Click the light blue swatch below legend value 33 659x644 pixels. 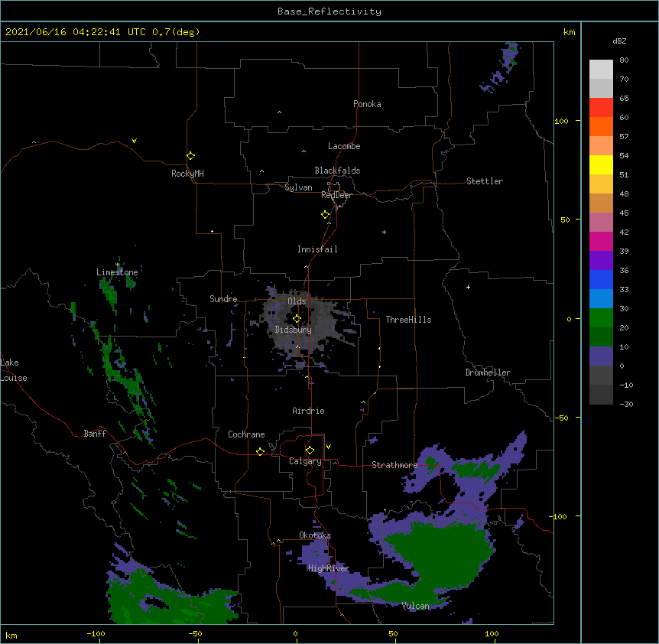601,298
